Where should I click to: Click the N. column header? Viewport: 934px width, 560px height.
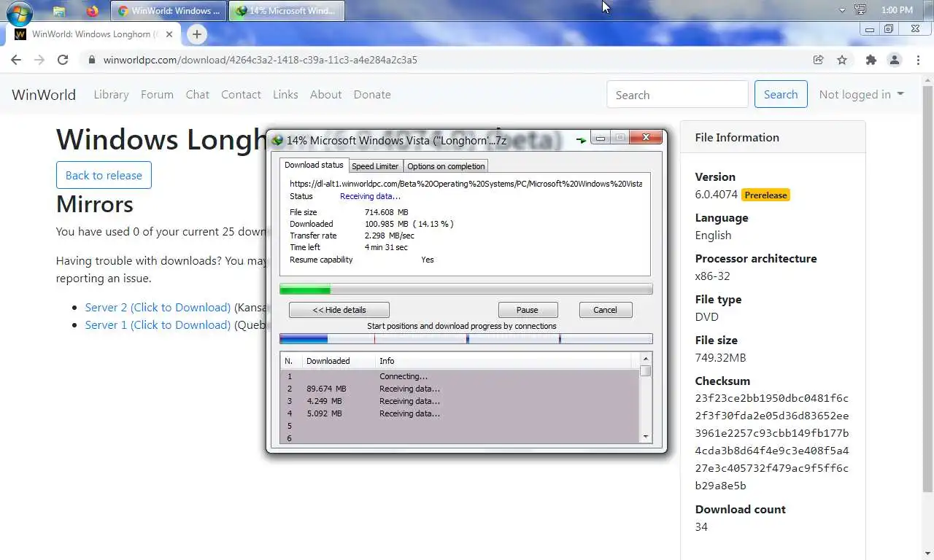[291, 361]
